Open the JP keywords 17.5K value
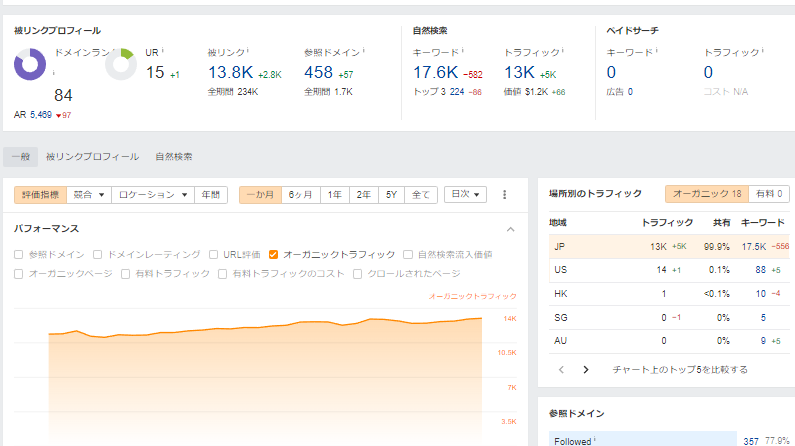The height and width of the screenshot is (446, 795). coord(754,247)
